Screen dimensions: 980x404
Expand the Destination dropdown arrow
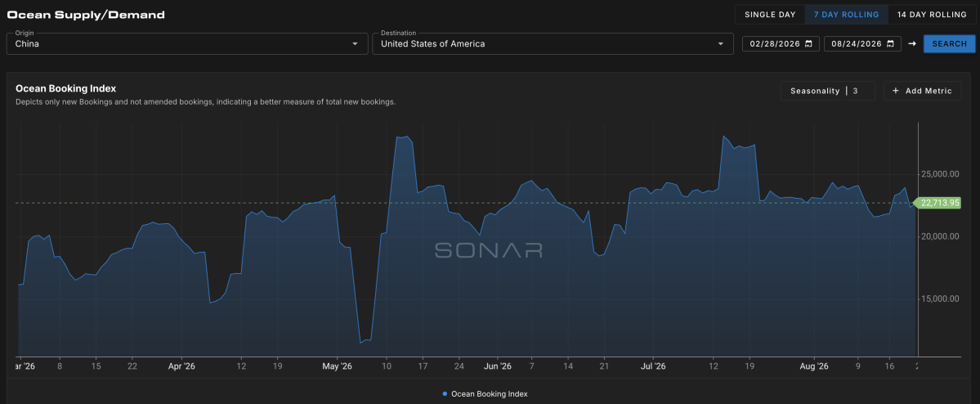pos(721,44)
